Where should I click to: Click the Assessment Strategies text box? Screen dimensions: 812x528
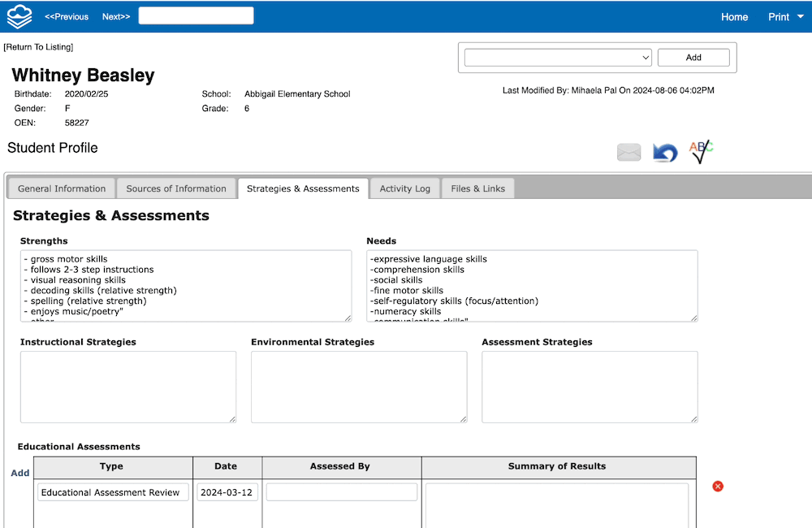click(590, 387)
